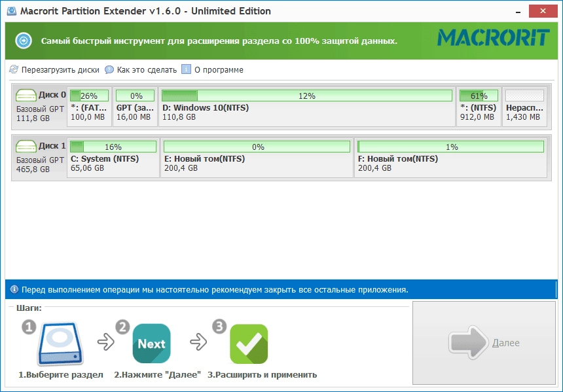
Task: Click the '110,8 GB' size text
Action: (179, 117)
